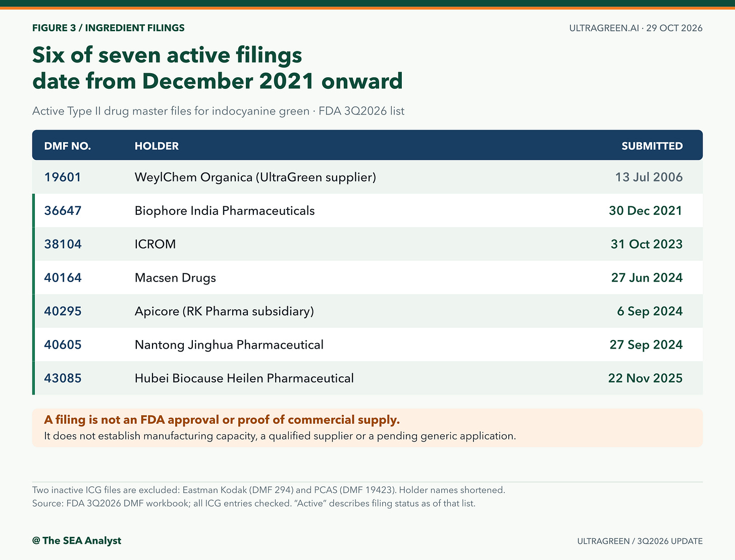
Task: Click the 27 Jun 2024 submission date
Action: point(647,278)
